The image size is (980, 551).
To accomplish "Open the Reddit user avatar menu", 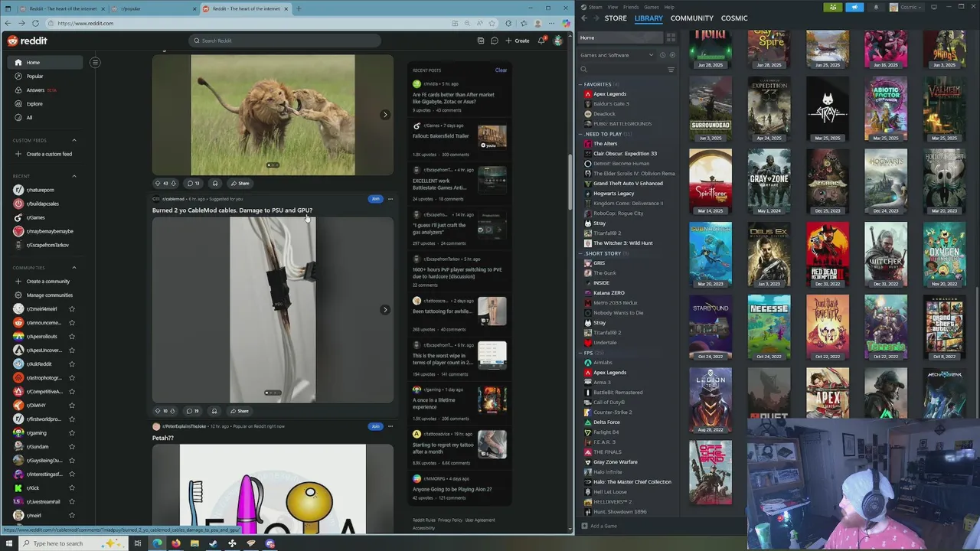I will pos(557,41).
